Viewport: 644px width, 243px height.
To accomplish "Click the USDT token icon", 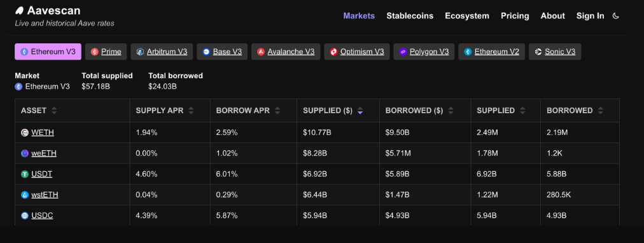I will click(25, 174).
